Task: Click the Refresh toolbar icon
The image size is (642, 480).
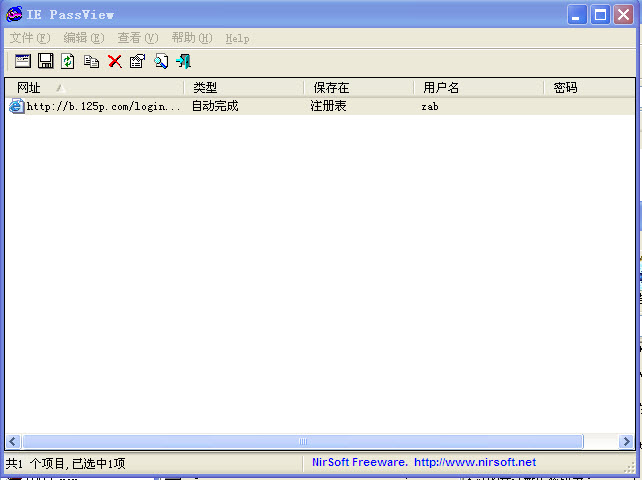Action: pyautogui.click(x=68, y=61)
